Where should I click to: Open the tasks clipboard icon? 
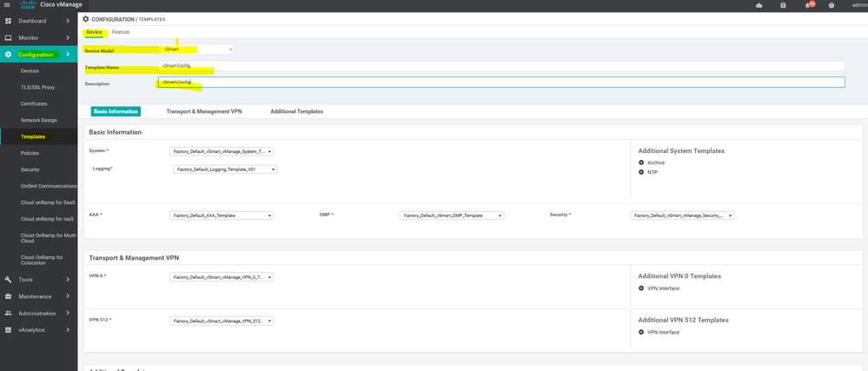pos(783,5)
